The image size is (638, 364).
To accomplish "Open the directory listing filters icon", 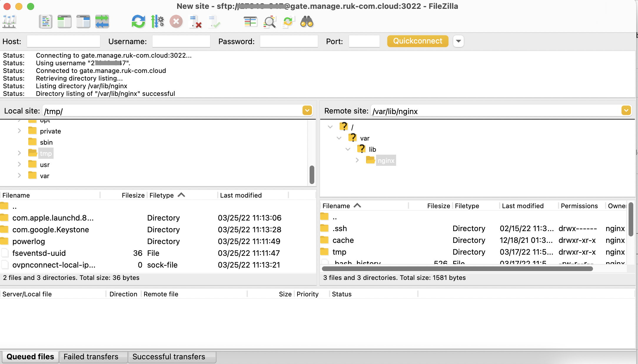I will 250,22.
